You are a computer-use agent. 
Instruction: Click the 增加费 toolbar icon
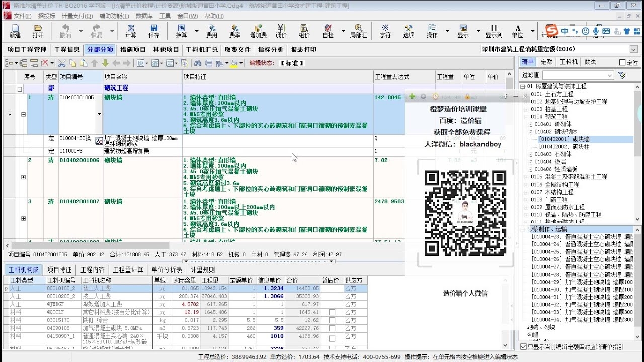click(x=258, y=31)
